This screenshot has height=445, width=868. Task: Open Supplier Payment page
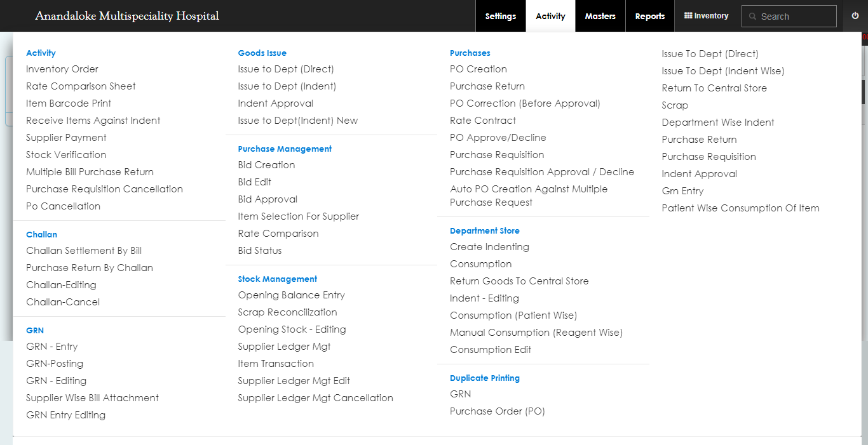(x=66, y=138)
